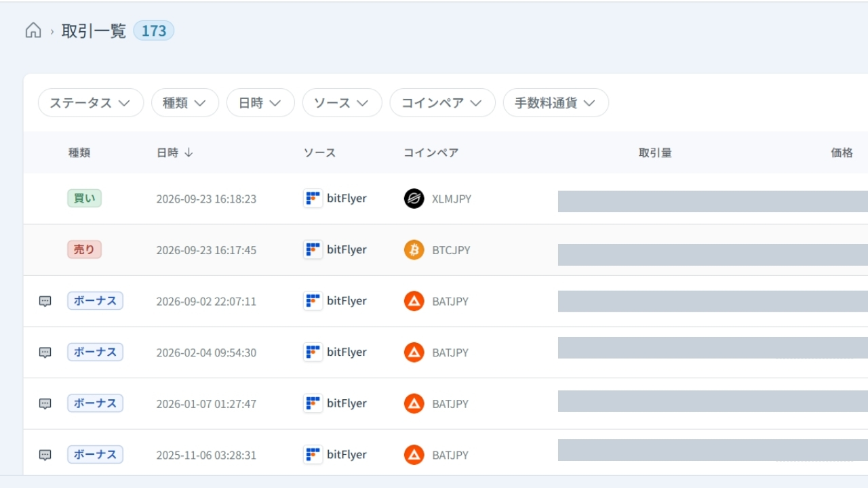The height and width of the screenshot is (488, 868).
Task: Open the ソース filter dropdown
Action: pos(342,103)
